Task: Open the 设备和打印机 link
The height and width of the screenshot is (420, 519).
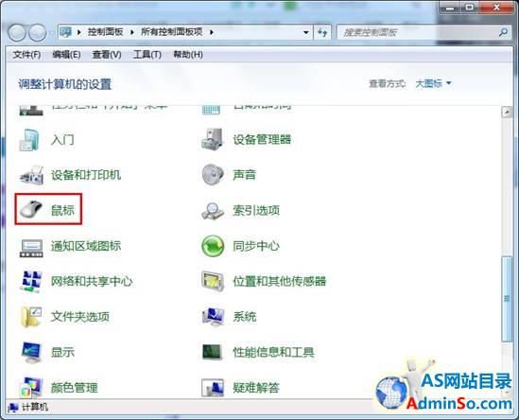Action: pyautogui.click(x=86, y=175)
